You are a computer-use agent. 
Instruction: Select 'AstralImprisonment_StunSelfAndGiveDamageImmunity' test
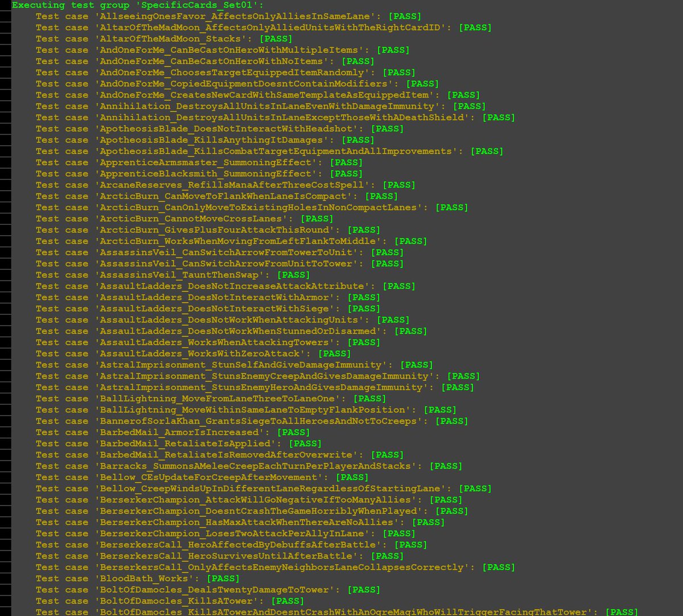[x=234, y=365]
